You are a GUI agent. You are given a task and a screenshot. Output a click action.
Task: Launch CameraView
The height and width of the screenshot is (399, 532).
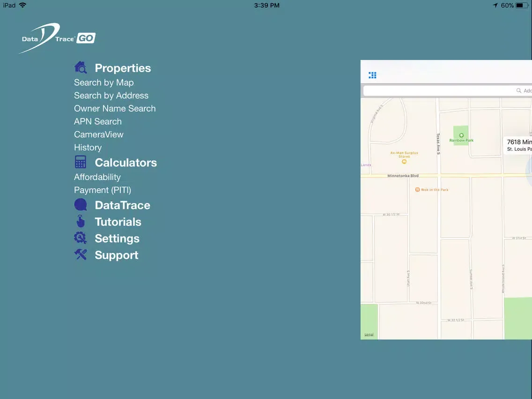pos(99,134)
